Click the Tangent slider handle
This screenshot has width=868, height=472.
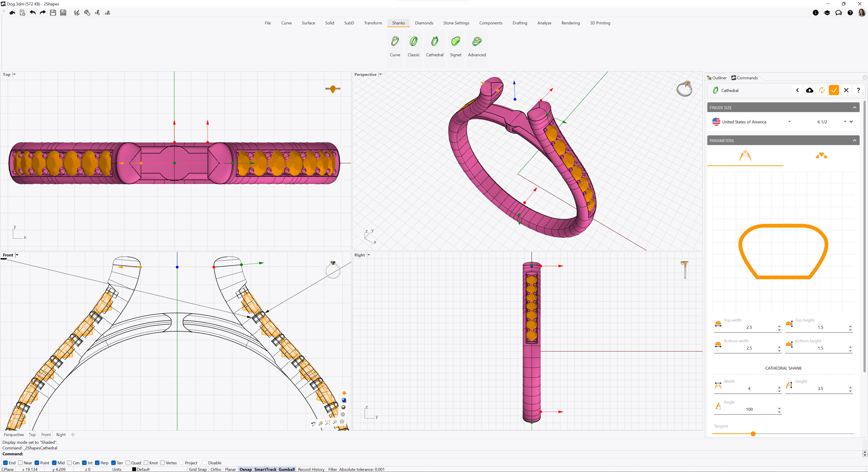pyautogui.click(x=753, y=434)
